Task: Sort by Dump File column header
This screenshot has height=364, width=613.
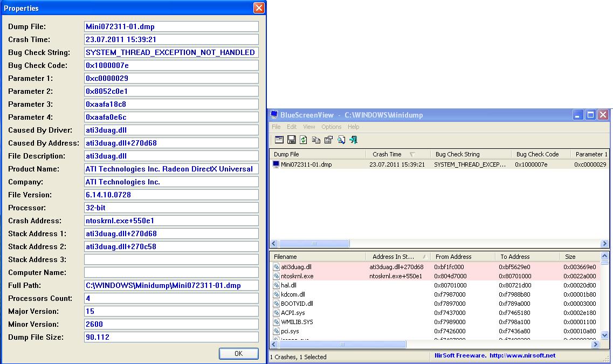Action: (x=318, y=154)
